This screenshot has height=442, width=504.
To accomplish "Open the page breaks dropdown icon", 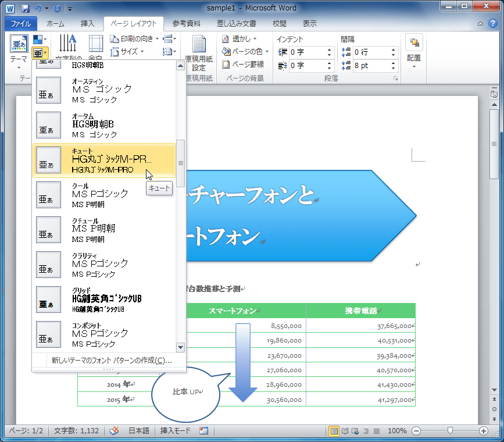I will (169, 39).
